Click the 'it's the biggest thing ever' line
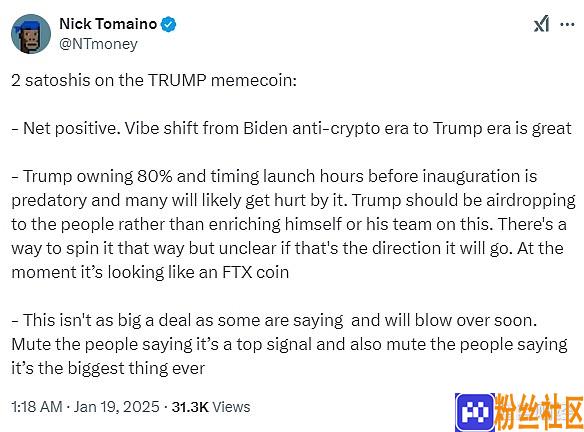 pos(108,368)
